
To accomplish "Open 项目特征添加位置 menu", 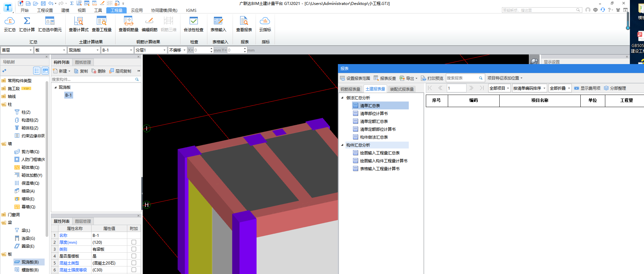I will pos(505,78).
